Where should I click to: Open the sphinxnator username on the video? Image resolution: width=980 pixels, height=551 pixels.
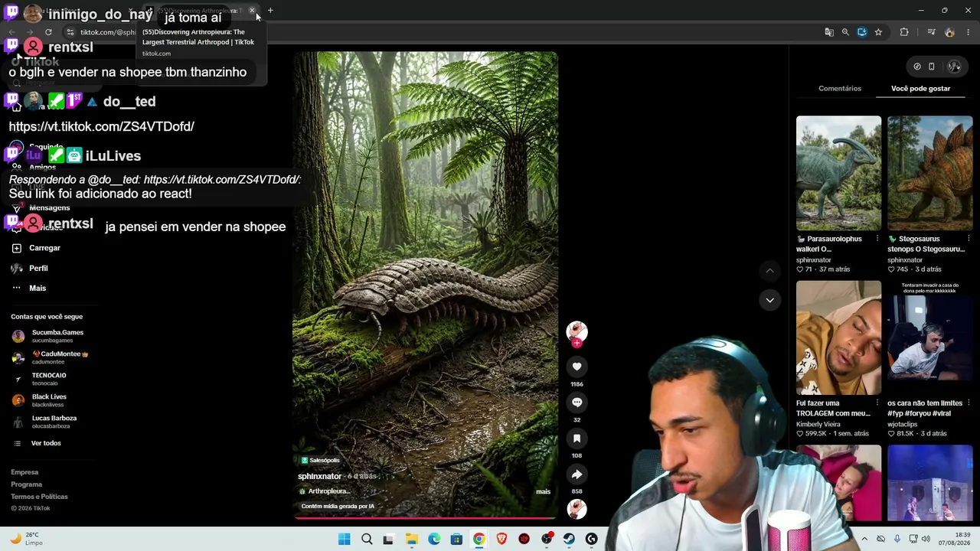(320, 476)
